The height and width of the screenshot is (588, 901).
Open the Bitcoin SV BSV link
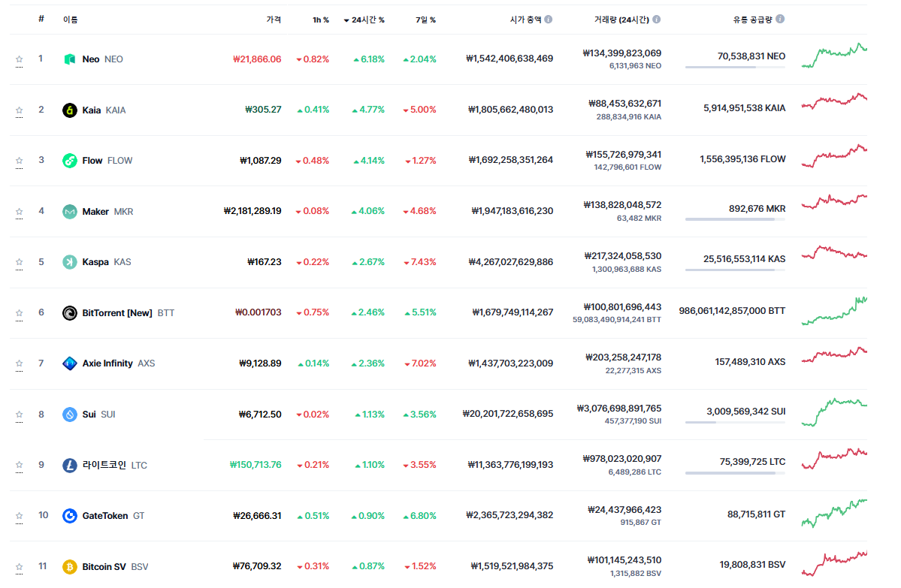(x=115, y=567)
